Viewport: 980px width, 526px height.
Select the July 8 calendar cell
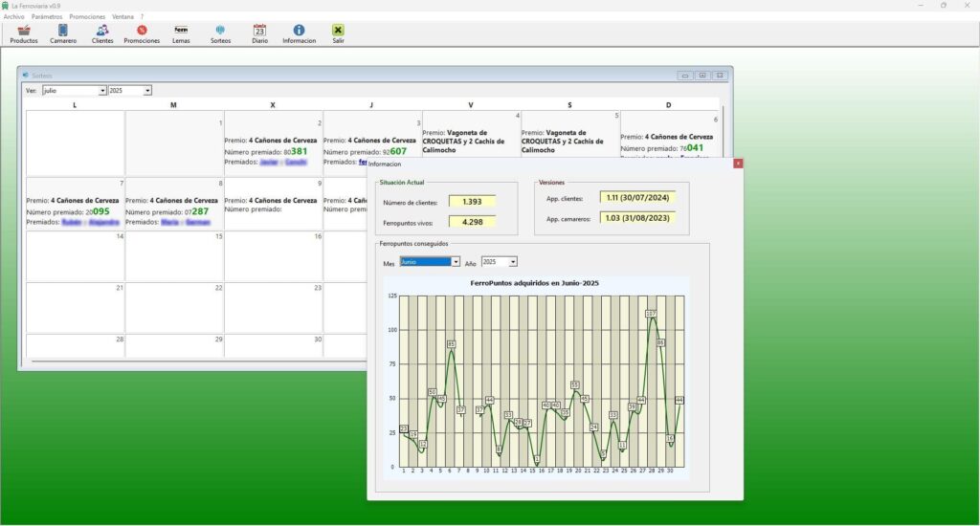click(173, 203)
